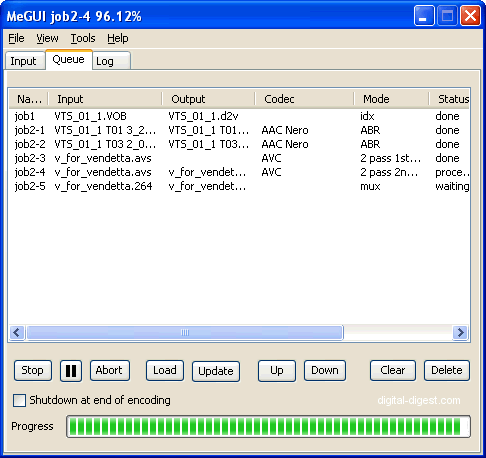Sort by the Codec column header
Image resolution: width=486 pixels, height=458 pixels.
304,99
